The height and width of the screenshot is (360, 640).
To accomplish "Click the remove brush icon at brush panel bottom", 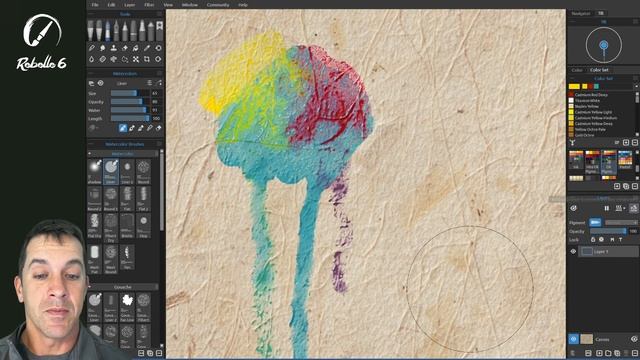I will [x=159, y=353].
